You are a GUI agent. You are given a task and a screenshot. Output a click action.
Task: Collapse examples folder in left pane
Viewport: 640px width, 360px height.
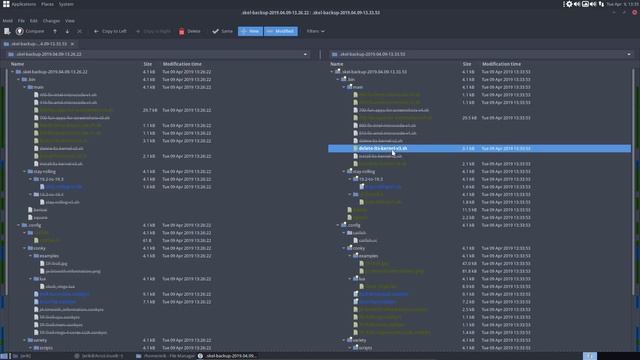pos(31,256)
